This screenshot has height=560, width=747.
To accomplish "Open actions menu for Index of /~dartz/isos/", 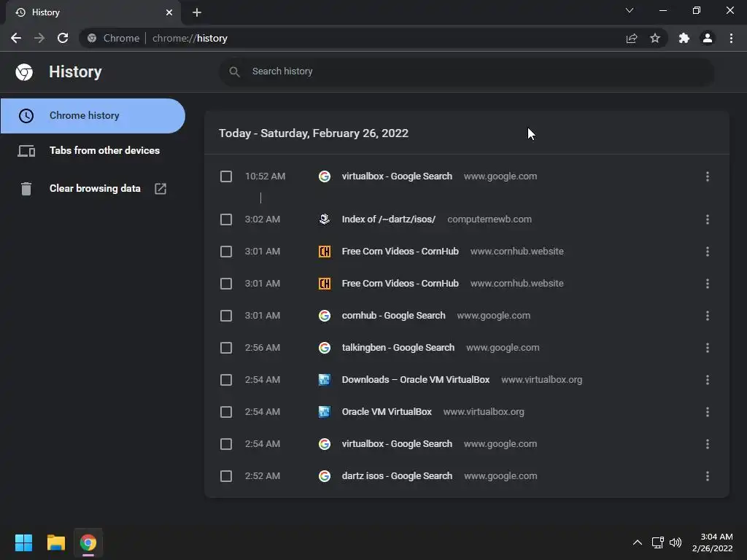I will 708,219.
